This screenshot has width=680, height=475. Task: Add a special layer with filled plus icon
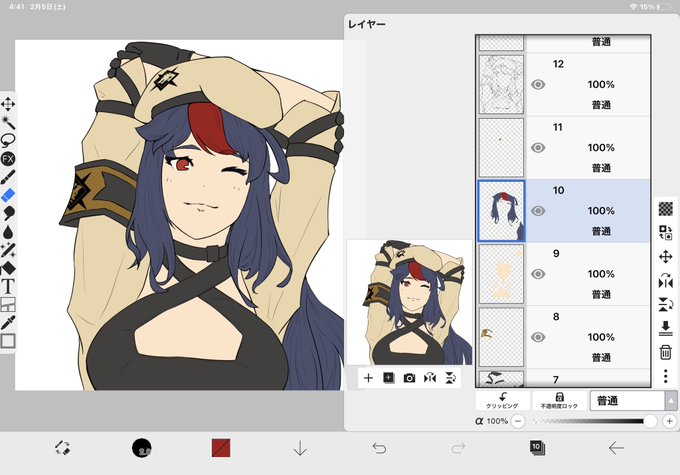[x=389, y=378]
